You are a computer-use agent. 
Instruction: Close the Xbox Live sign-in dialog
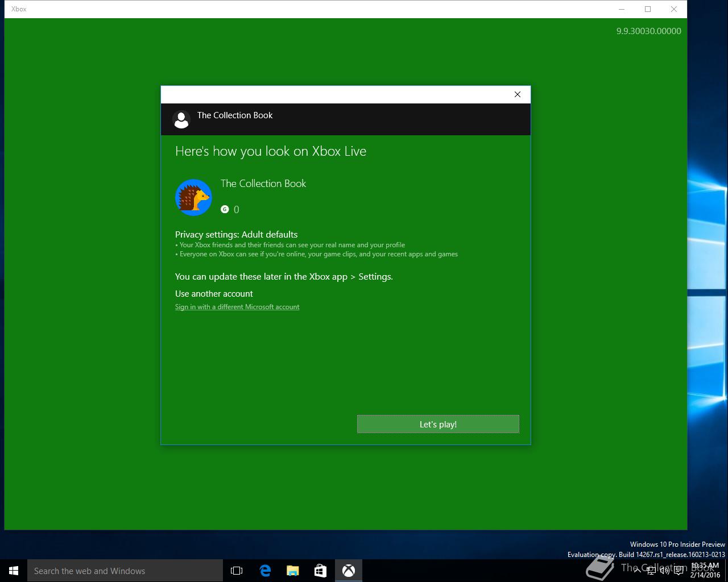click(x=518, y=94)
